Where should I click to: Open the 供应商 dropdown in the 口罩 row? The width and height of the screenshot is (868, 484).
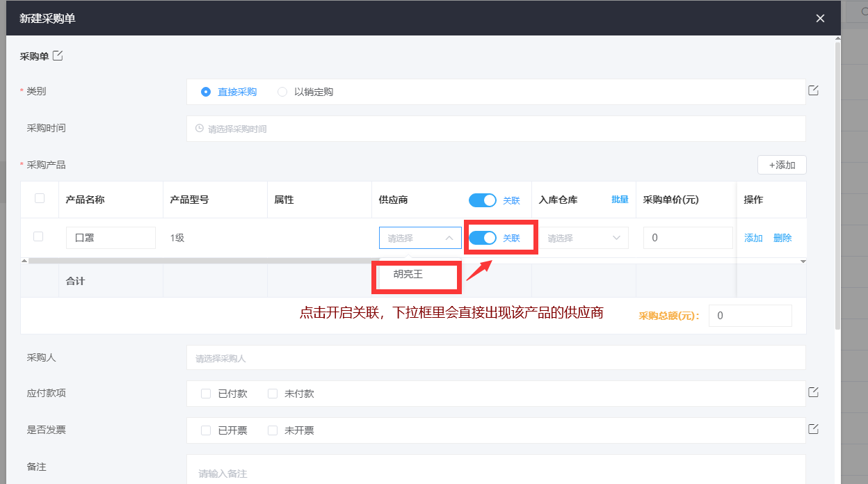[x=420, y=238]
